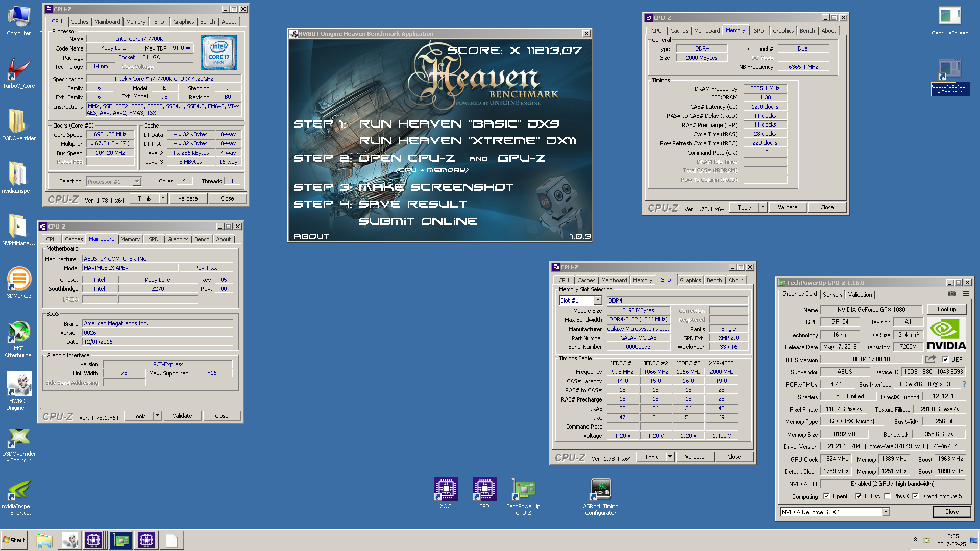Open the D3DOverrider folder icon
This screenshot has height=551, width=980.
tap(19, 126)
